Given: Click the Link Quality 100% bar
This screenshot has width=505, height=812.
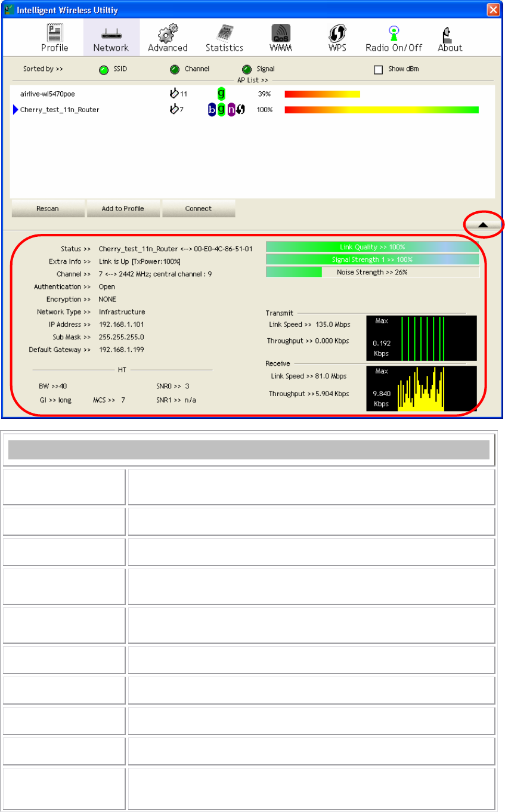Looking at the screenshot, I should coord(372,246).
